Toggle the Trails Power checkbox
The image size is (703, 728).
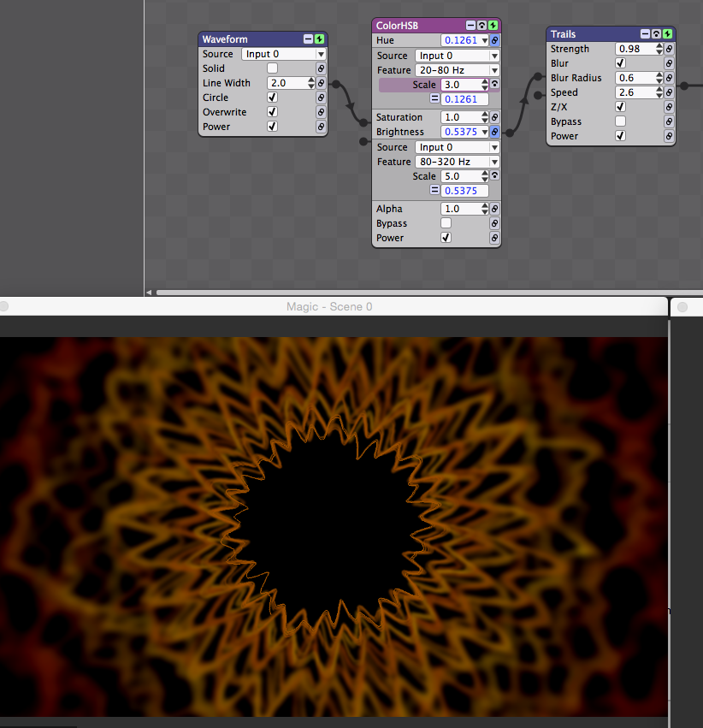[x=620, y=136]
